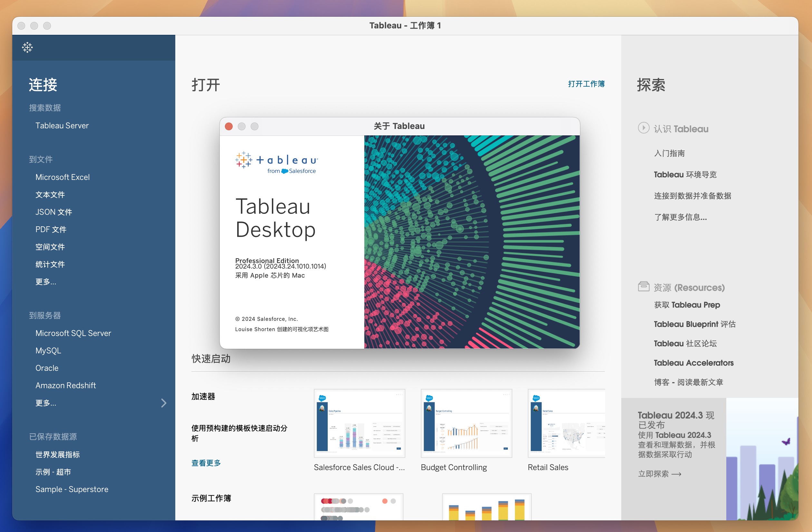The height and width of the screenshot is (532, 812).
Task: Connect to Microsoft SQL Server
Action: [x=73, y=333]
